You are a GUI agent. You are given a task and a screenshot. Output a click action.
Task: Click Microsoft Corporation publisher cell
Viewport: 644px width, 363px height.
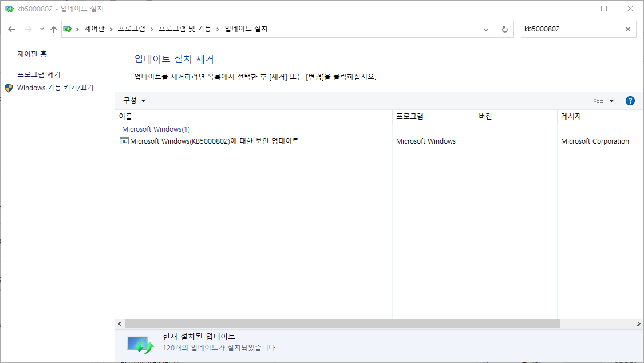tap(595, 141)
